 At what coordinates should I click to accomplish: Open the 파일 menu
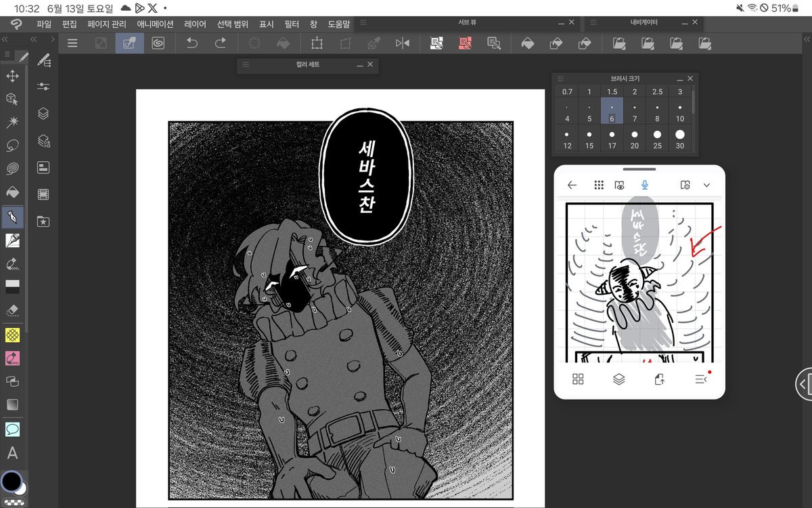[44, 24]
